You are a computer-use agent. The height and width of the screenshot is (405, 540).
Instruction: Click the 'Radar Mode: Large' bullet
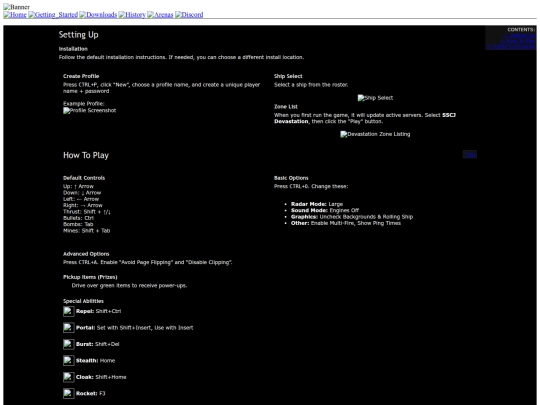[x=317, y=204]
